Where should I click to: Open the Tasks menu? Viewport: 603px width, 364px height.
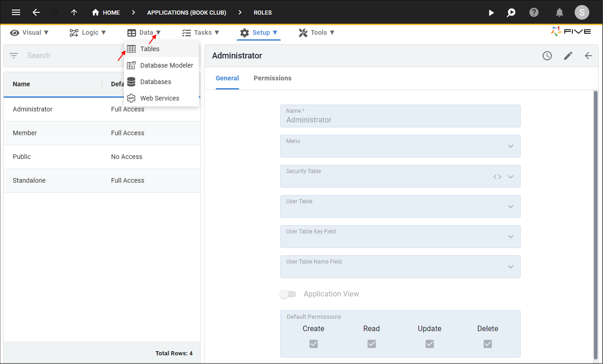[x=201, y=32]
